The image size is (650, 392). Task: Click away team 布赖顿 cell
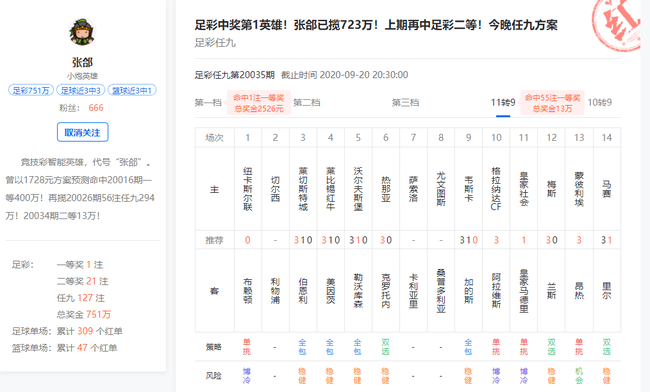[x=247, y=291]
